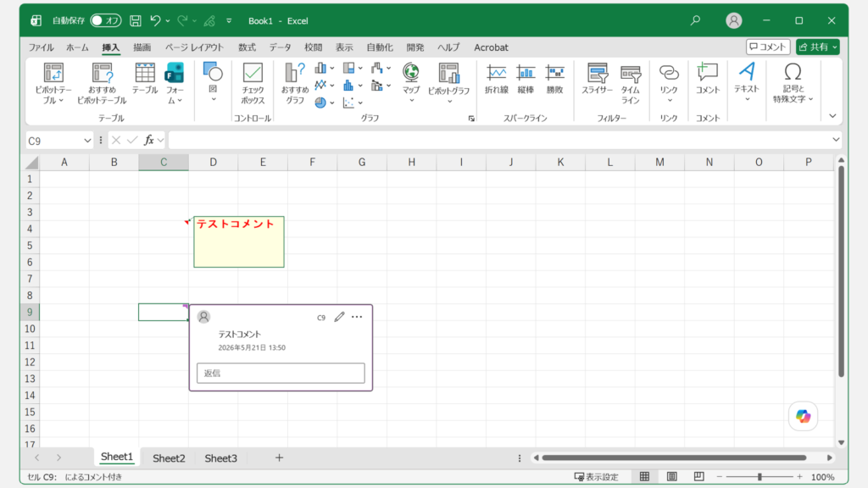Click the user account avatar icon
The height and width of the screenshot is (488, 868).
[733, 20]
